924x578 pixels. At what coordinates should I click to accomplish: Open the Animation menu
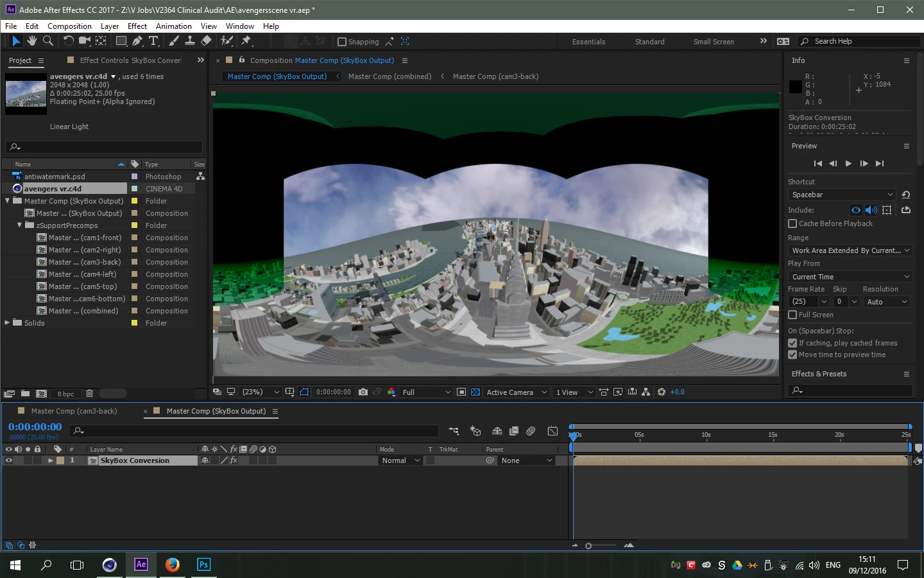(174, 26)
